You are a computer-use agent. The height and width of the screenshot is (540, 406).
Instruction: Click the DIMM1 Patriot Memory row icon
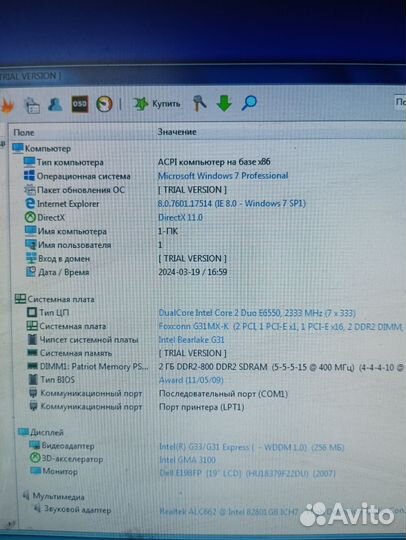pyautogui.click(x=32, y=366)
